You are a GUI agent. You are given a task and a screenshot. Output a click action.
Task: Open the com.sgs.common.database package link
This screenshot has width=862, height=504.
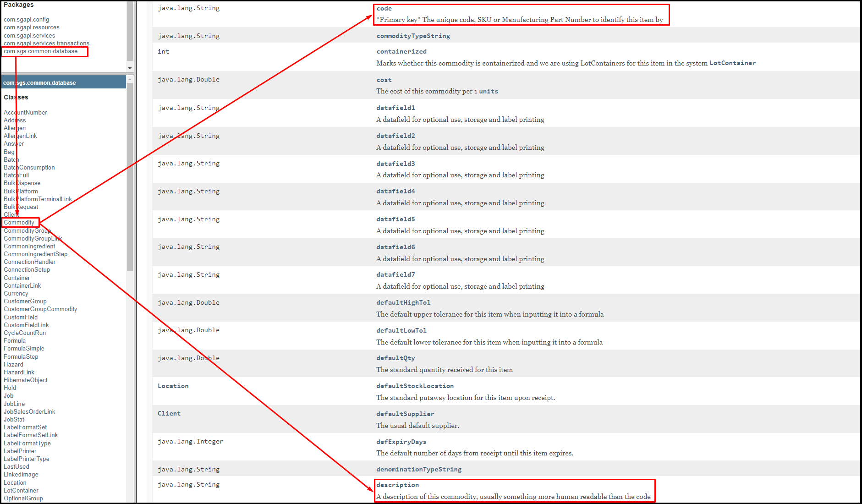pyautogui.click(x=40, y=51)
